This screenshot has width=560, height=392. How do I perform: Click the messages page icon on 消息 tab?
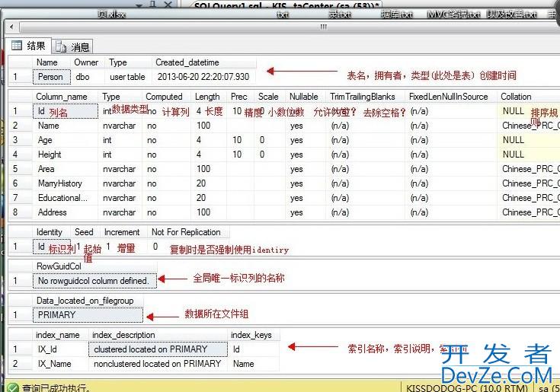(61, 46)
